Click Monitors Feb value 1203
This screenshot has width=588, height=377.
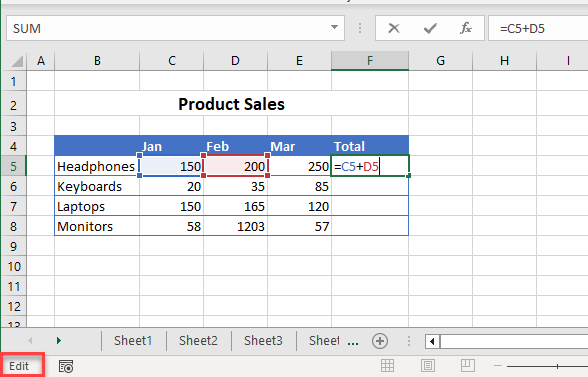click(x=236, y=226)
